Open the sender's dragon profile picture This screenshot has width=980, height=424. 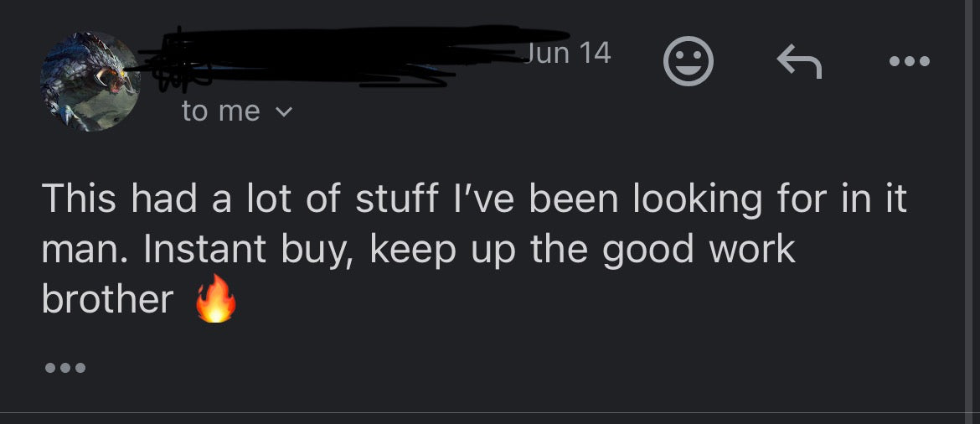pyautogui.click(x=90, y=81)
